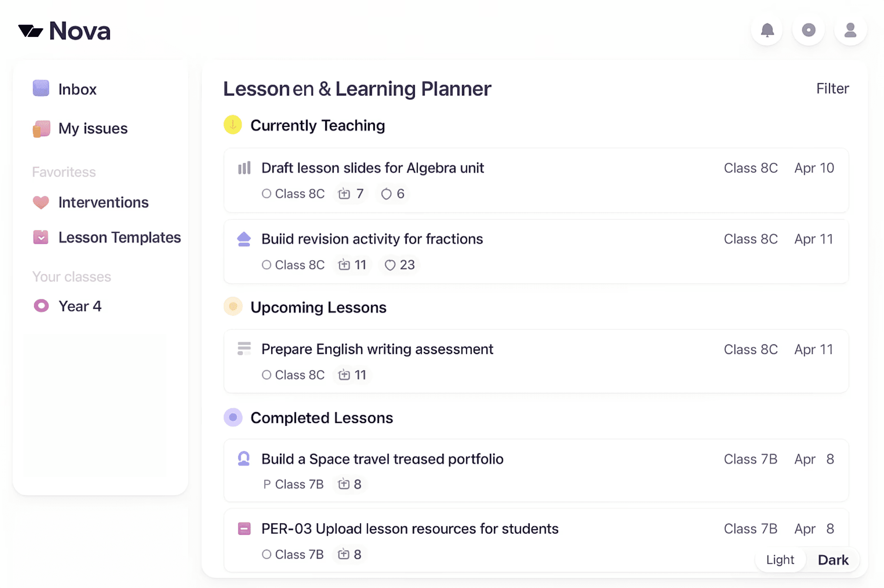Open the user profile icon
Viewport: 884px width, 588px height.
pos(850,30)
